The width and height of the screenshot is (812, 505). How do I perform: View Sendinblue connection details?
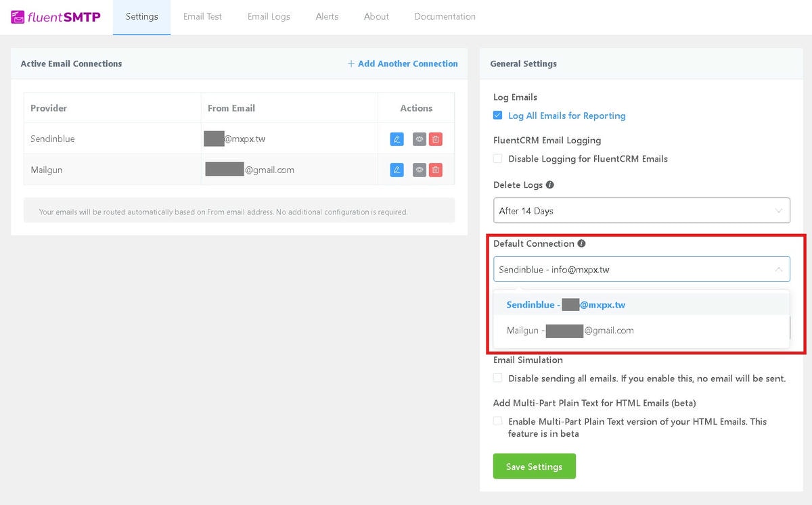[420, 139]
